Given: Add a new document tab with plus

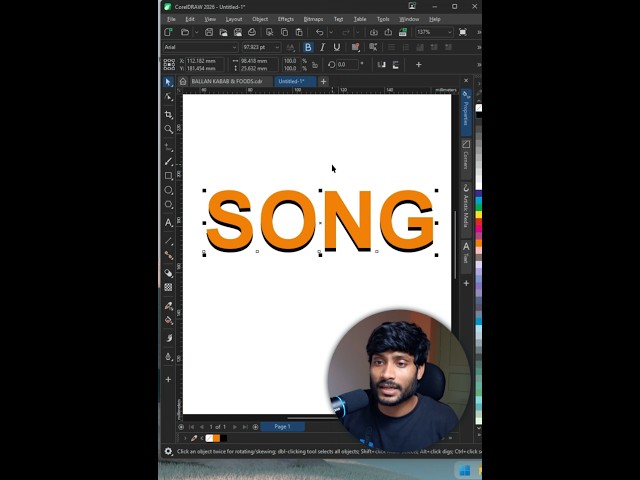Looking at the screenshot, I should (323, 82).
